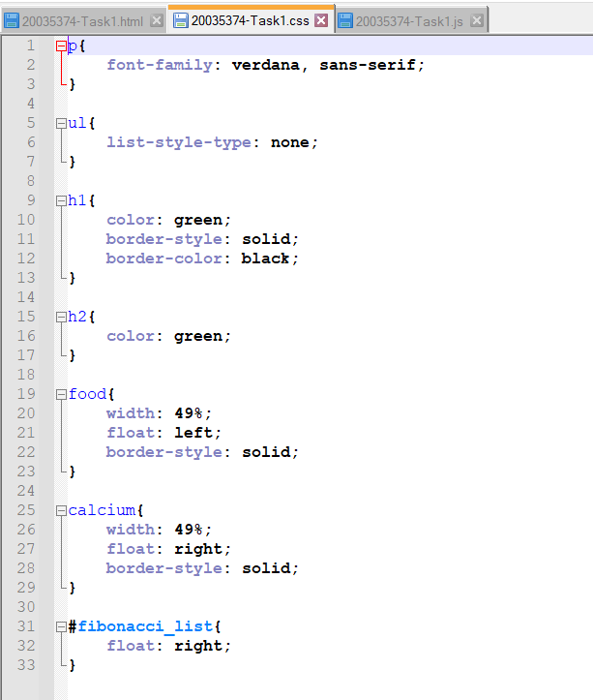Click the 'fibonacci_list' selector text
The height and width of the screenshot is (700, 593).
click(145, 626)
